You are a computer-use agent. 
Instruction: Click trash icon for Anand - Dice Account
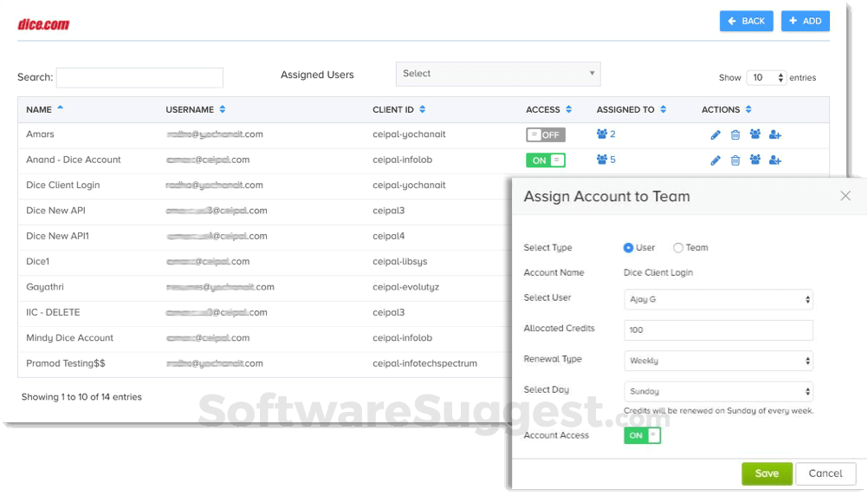[x=735, y=160]
